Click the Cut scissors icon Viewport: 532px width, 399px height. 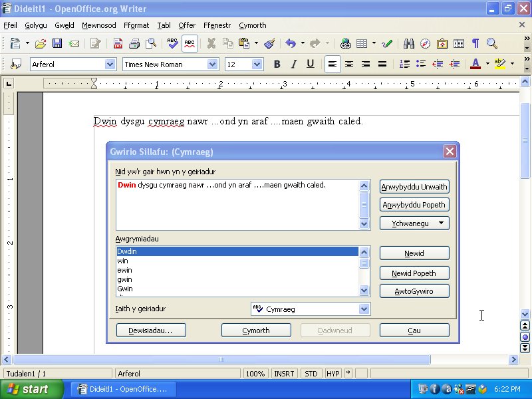coord(211,43)
